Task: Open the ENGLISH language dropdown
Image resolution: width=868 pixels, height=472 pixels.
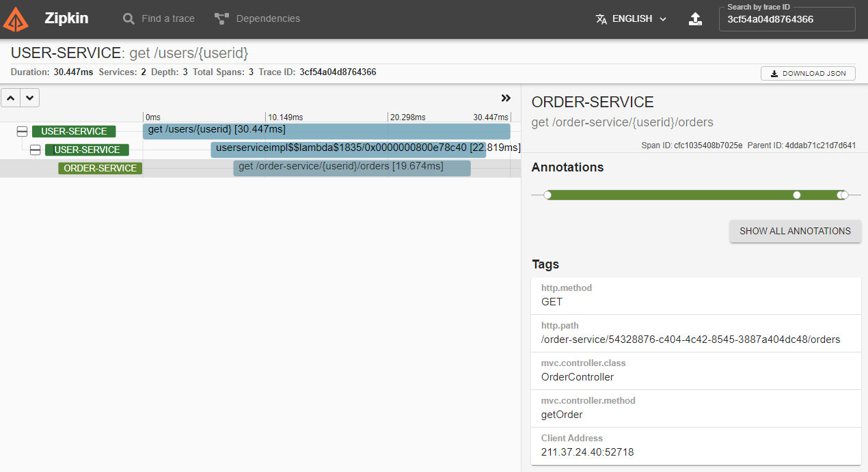Action: pos(631,19)
